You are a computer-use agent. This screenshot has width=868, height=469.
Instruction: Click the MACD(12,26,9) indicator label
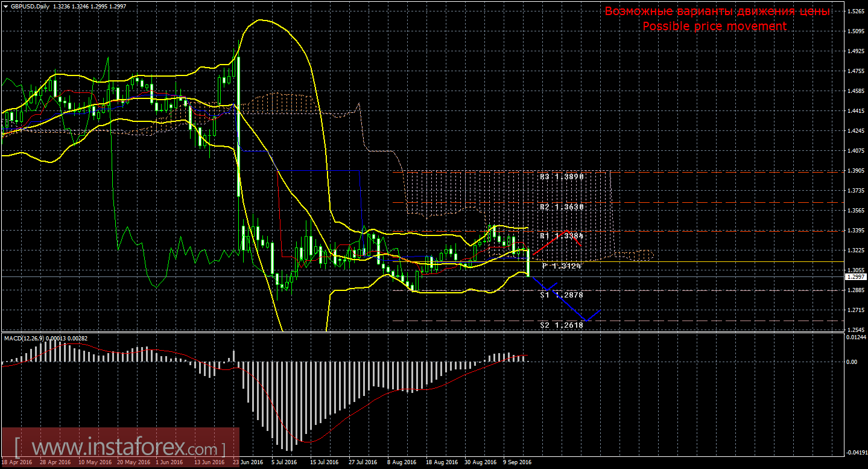(x=25, y=338)
